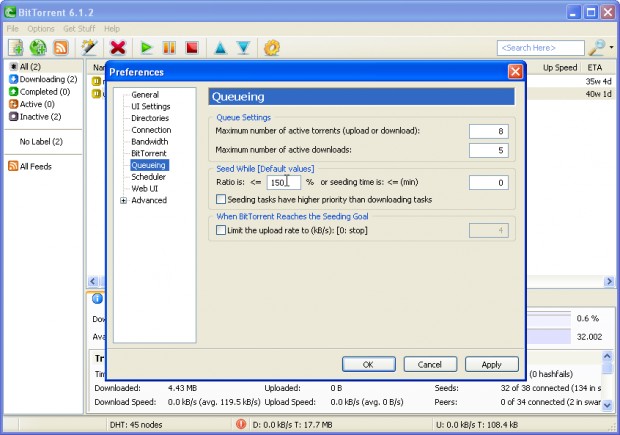Click the info panel scroll up arrow
Image resolution: width=620 pixels, height=435 pixels.
point(607,356)
